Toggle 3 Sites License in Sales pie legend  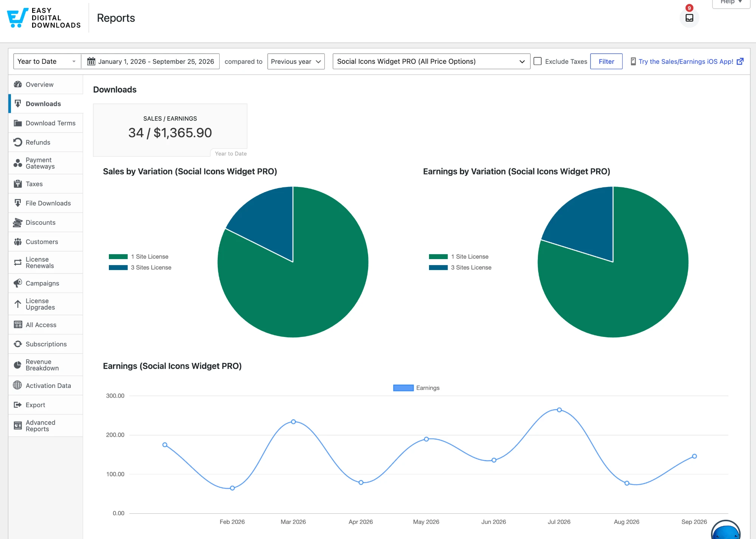pos(140,267)
